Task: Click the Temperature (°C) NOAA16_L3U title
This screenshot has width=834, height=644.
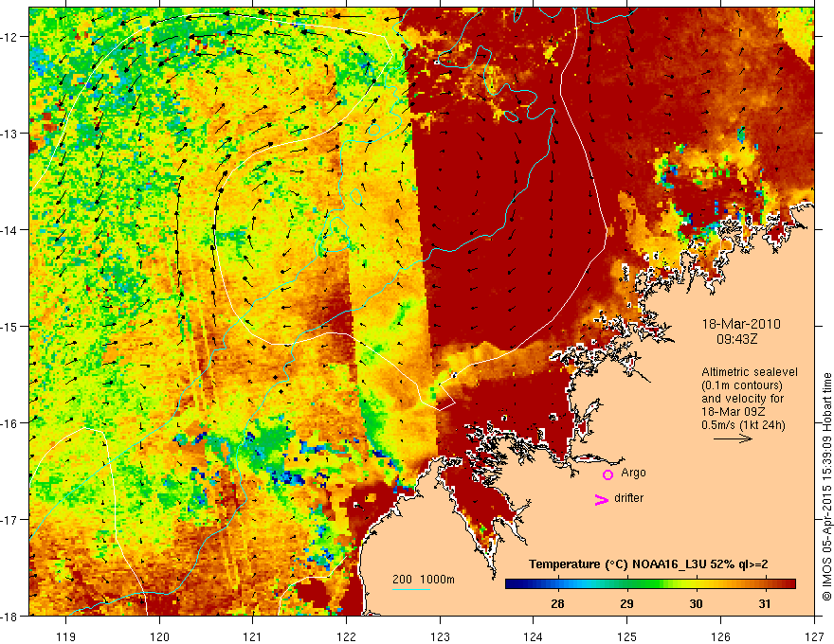Action: (648, 564)
